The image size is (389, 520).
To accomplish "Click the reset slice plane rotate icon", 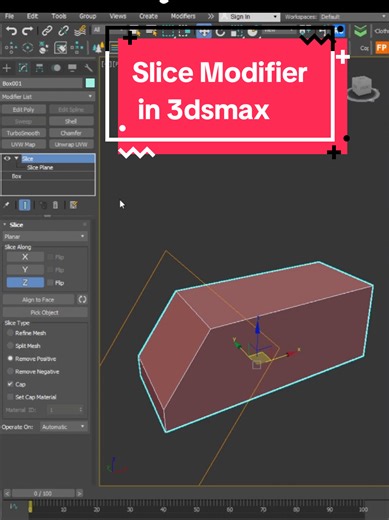I will point(82,299).
